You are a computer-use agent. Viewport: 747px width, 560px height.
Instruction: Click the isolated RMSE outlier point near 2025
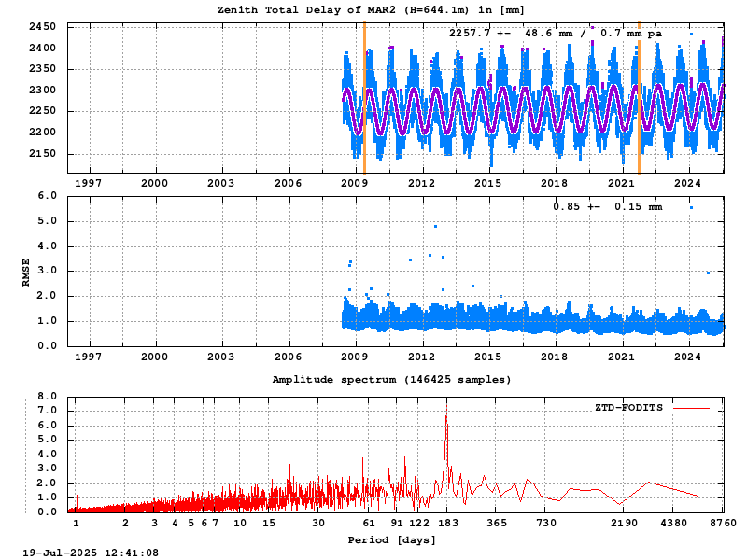708,273
